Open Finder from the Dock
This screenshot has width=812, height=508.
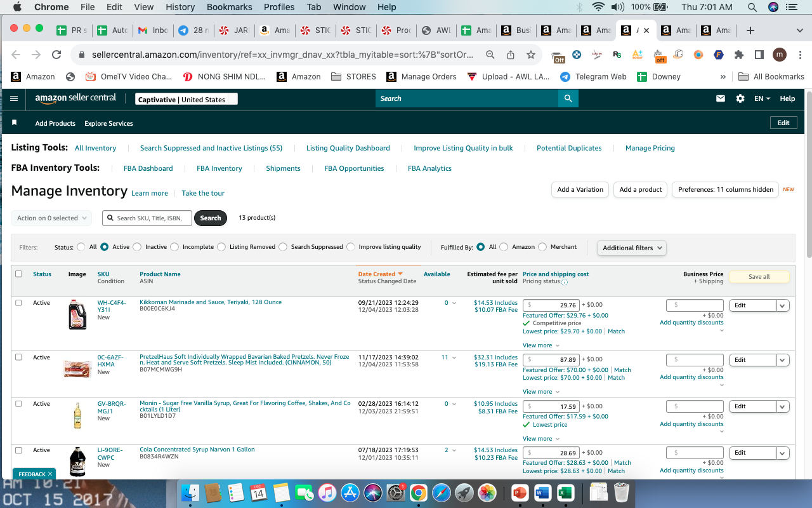(x=190, y=493)
